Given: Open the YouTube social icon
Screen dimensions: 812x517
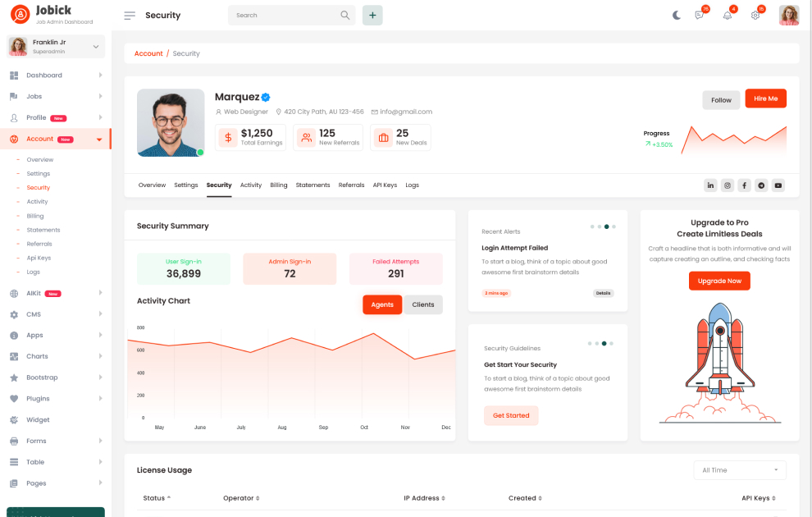Looking at the screenshot, I should tap(778, 185).
